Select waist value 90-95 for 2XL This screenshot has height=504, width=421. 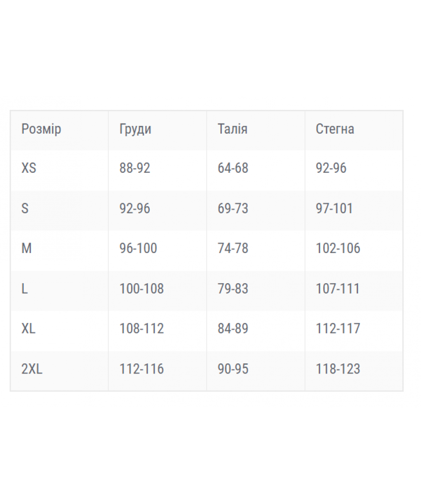click(x=233, y=369)
